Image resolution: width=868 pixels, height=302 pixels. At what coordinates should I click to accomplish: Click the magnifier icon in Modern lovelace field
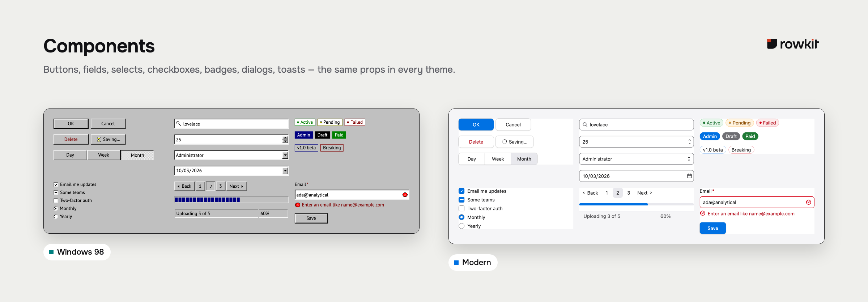[585, 124]
